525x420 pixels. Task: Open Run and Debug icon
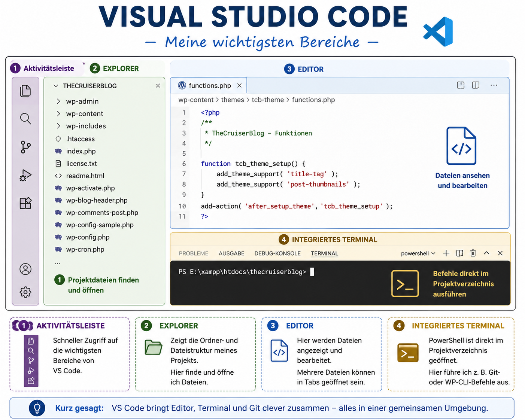[25, 175]
